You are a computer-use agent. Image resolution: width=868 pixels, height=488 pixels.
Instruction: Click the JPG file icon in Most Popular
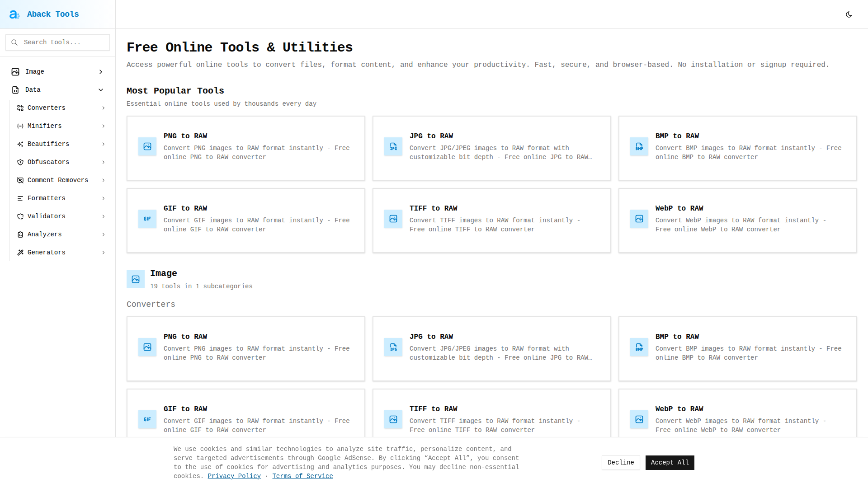pos(393,146)
